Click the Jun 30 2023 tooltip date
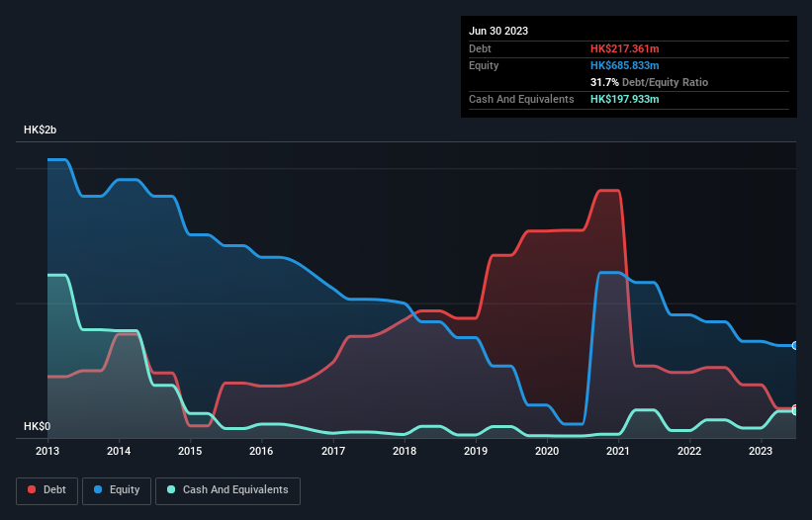This screenshot has height=520, width=812. tap(498, 31)
